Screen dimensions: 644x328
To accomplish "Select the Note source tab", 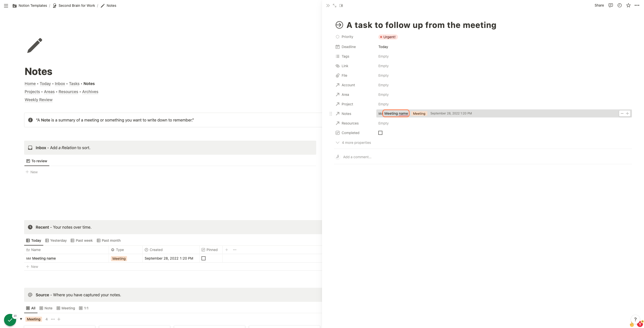I will point(46,308).
